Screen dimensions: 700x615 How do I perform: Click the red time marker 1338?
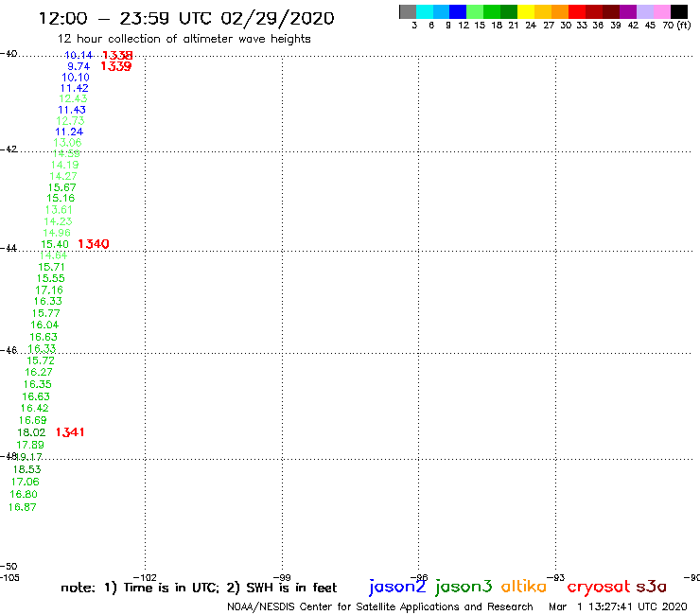117,56
